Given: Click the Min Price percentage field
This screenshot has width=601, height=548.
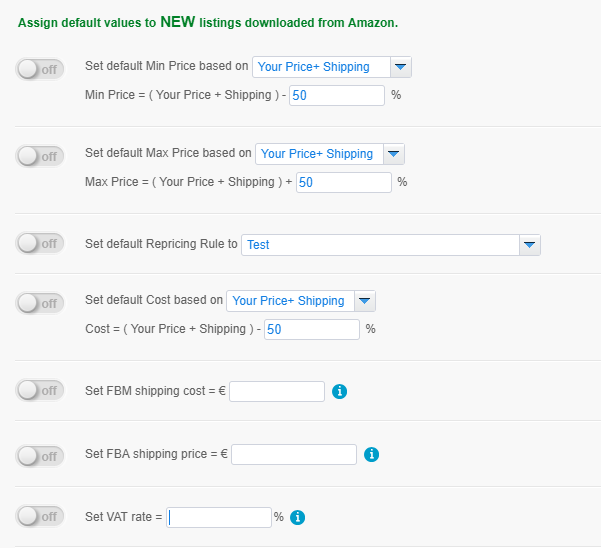Looking at the screenshot, I should (337, 95).
